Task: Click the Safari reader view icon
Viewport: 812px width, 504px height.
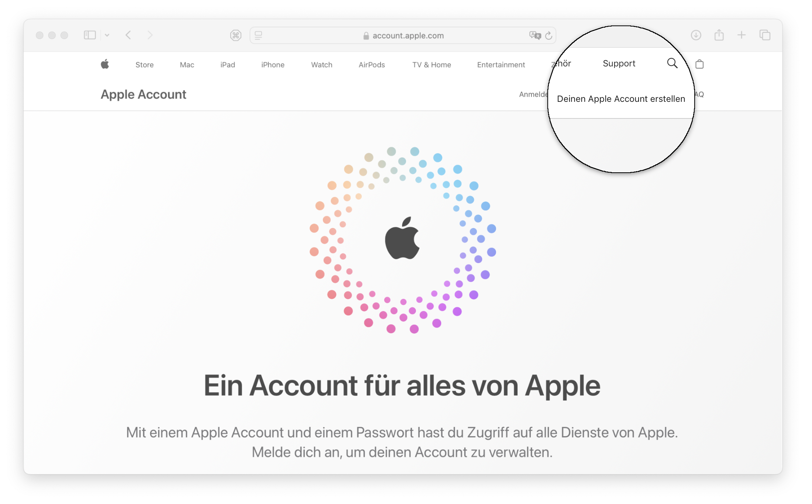Action: [x=259, y=35]
